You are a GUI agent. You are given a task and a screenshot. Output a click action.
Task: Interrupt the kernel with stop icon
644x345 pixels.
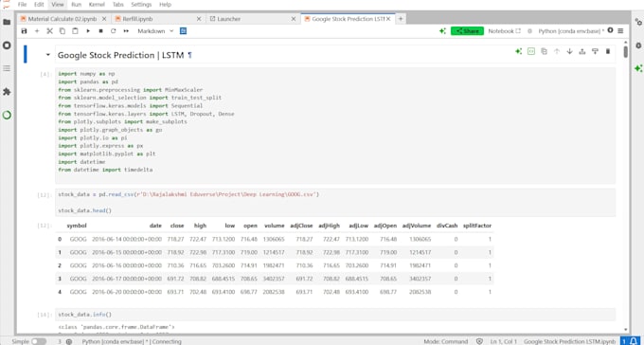(x=100, y=31)
